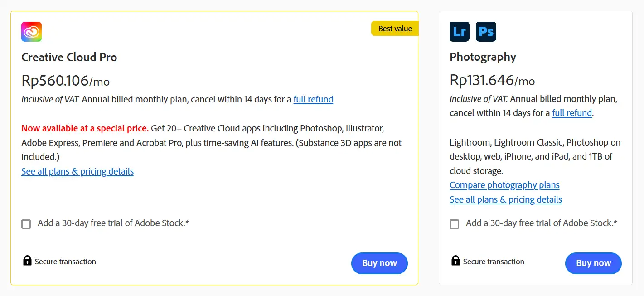Click the red special price notice text
The height and width of the screenshot is (296, 644).
coord(85,128)
